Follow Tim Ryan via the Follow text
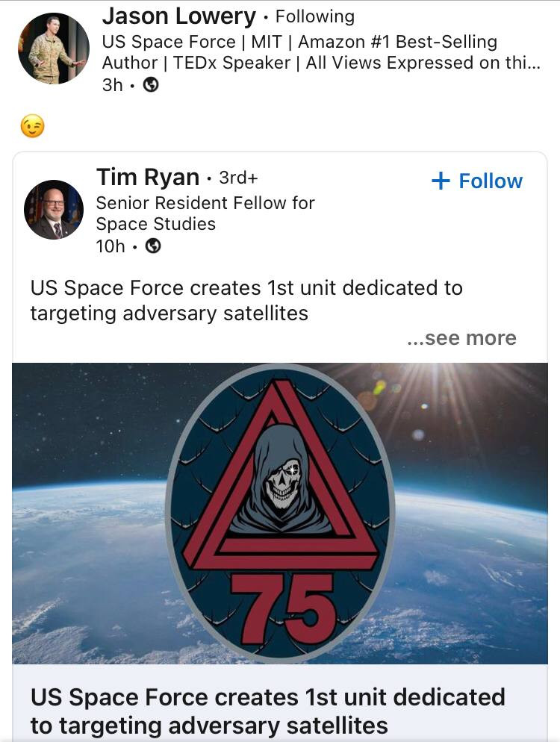The width and height of the screenshot is (560, 742). [490, 181]
